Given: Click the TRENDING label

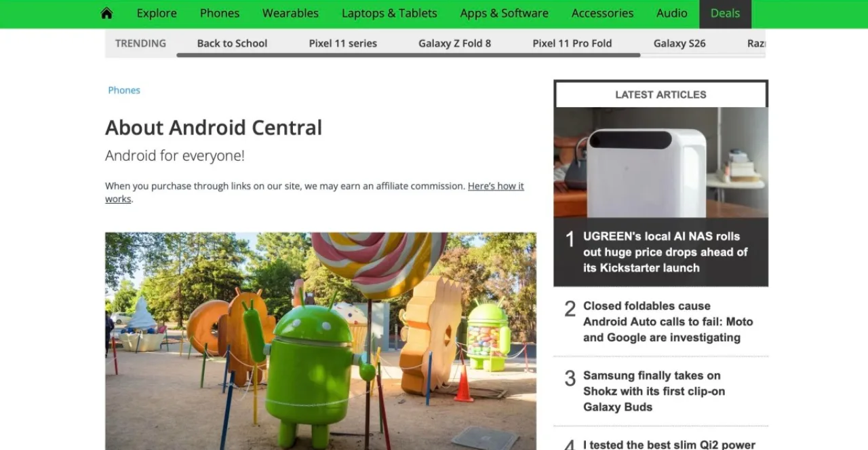Looking at the screenshot, I should tap(140, 43).
